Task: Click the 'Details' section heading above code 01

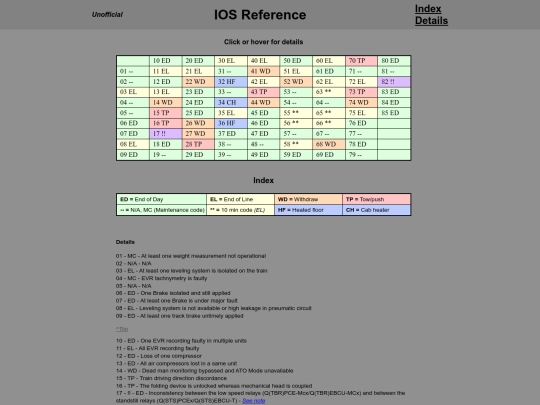Action: [125, 242]
